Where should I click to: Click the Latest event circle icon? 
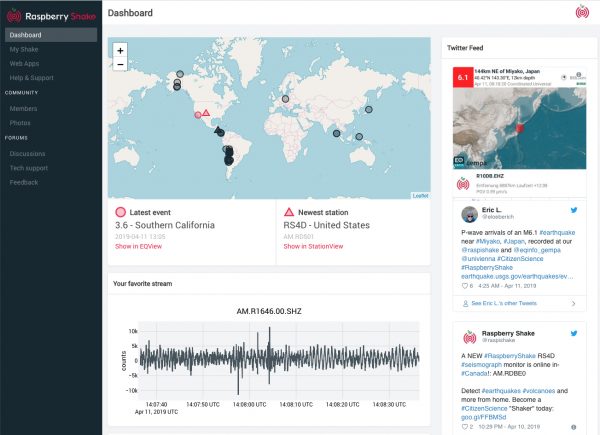[x=121, y=212]
